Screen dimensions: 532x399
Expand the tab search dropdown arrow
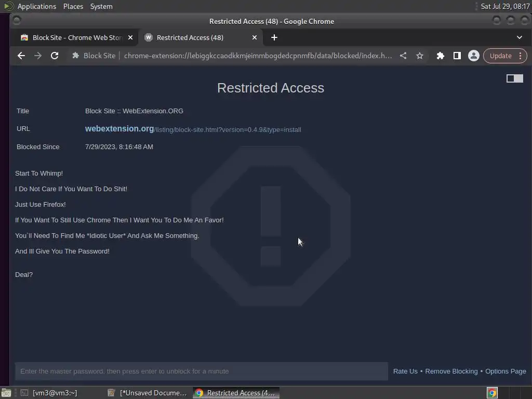(520, 37)
